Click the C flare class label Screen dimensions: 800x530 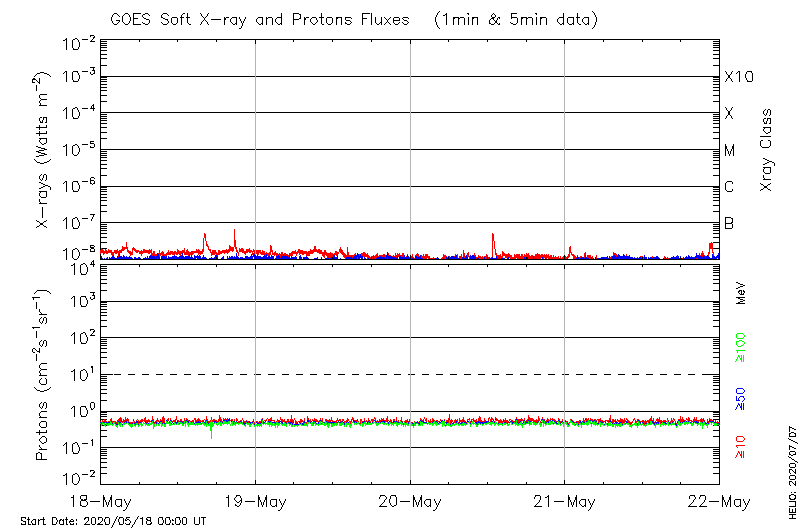729,187
